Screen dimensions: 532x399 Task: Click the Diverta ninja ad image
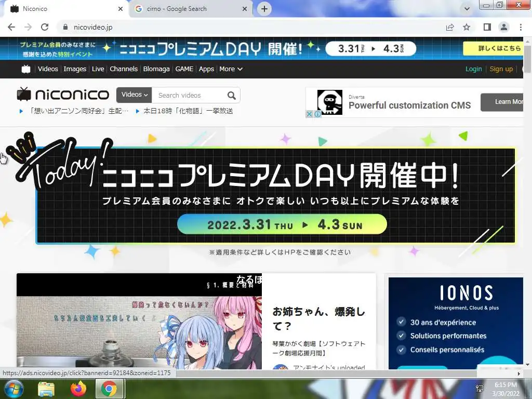click(329, 102)
